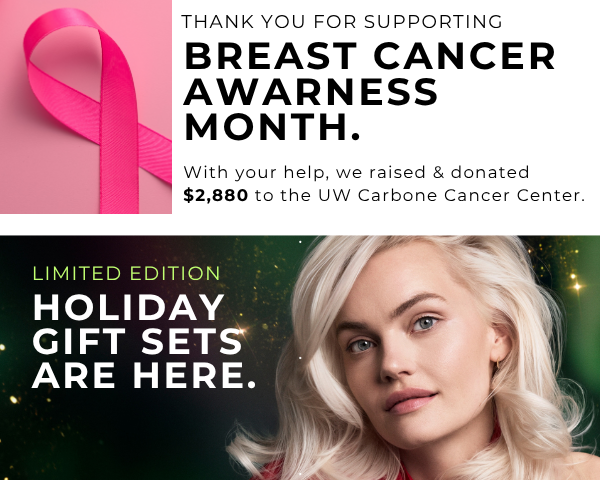Click the UW Carbone Cancer Center text
Screen dimensions: 600x480
(452, 195)
